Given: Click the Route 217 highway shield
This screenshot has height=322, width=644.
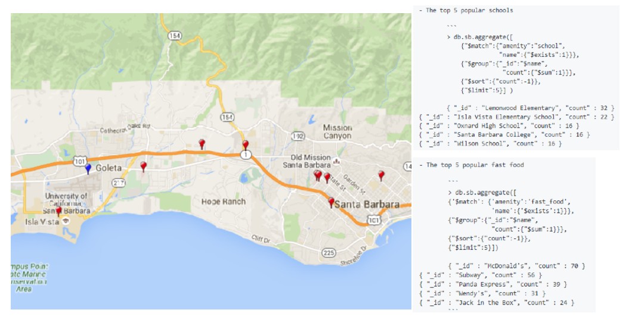Looking at the screenshot, I should click(x=119, y=182).
